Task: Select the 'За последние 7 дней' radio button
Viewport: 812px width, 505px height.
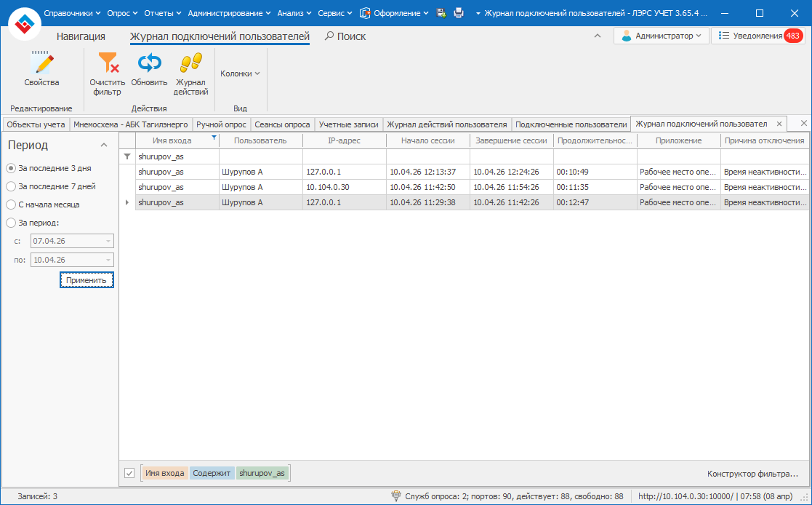Action: point(11,186)
